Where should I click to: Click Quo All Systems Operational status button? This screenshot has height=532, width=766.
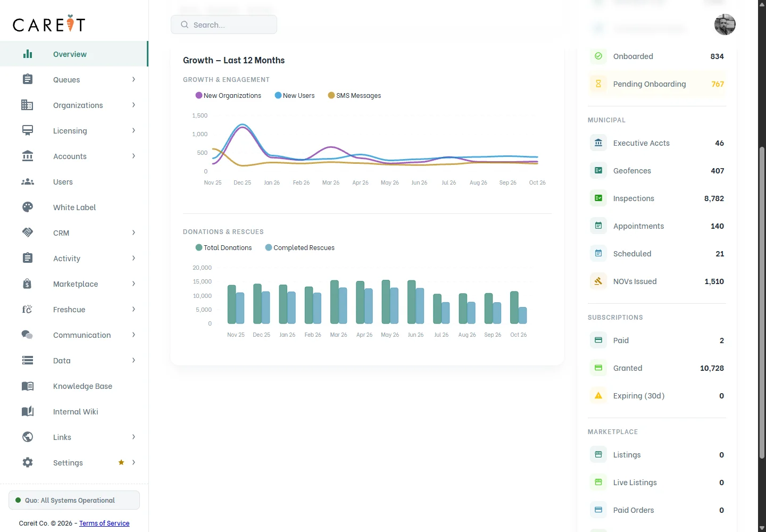(x=74, y=500)
